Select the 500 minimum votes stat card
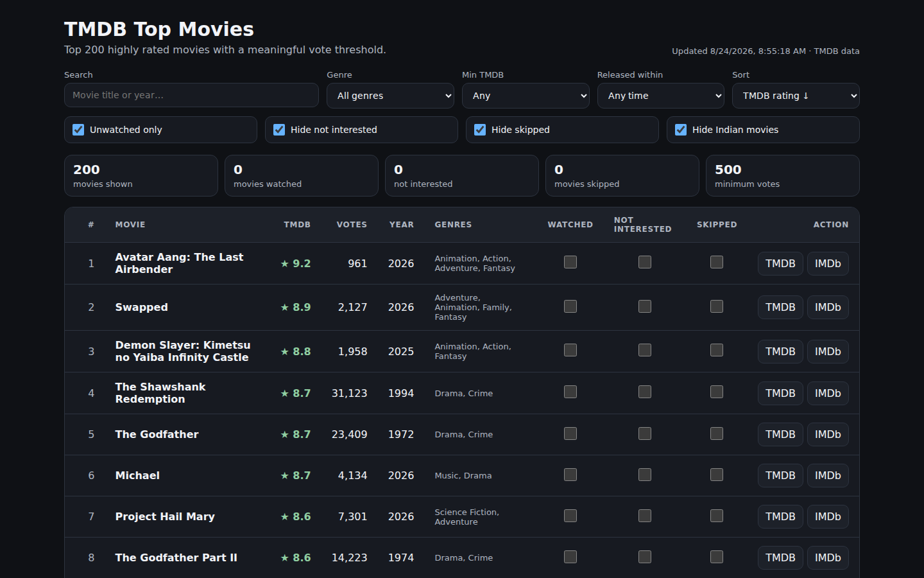This screenshot has height=578, width=924. click(x=783, y=175)
